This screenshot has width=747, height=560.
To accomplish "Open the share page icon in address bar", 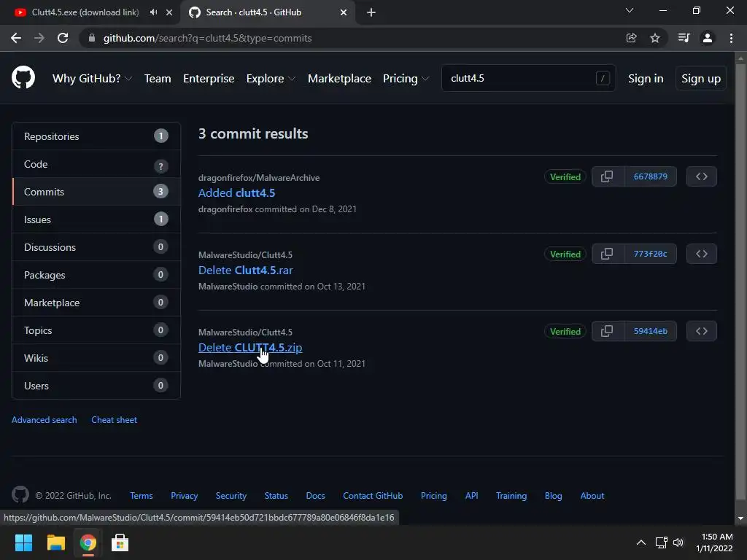I will [631, 38].
